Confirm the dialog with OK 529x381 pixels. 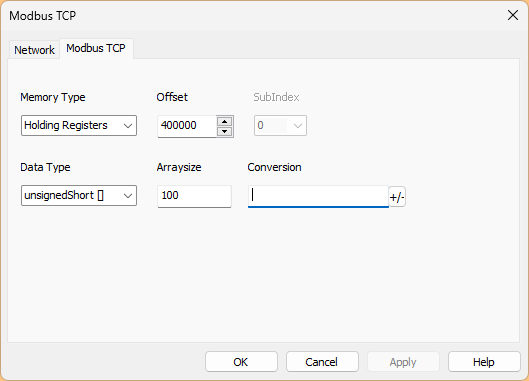(241, 362)
